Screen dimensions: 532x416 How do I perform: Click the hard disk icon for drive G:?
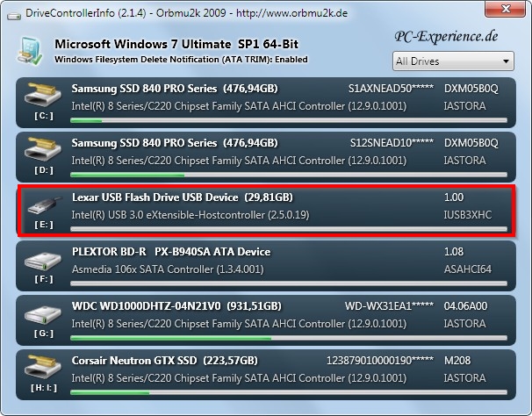43,315
